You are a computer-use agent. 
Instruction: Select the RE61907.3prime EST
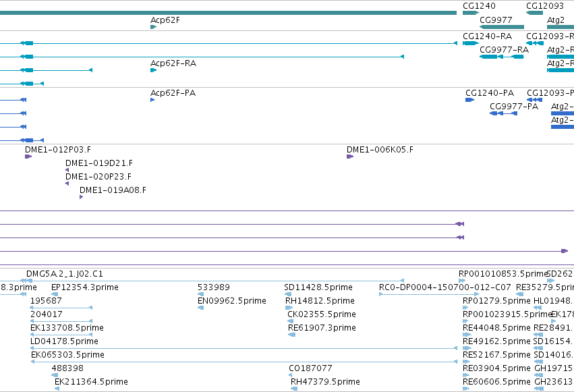pyautogui.click(x=292, y=335)
